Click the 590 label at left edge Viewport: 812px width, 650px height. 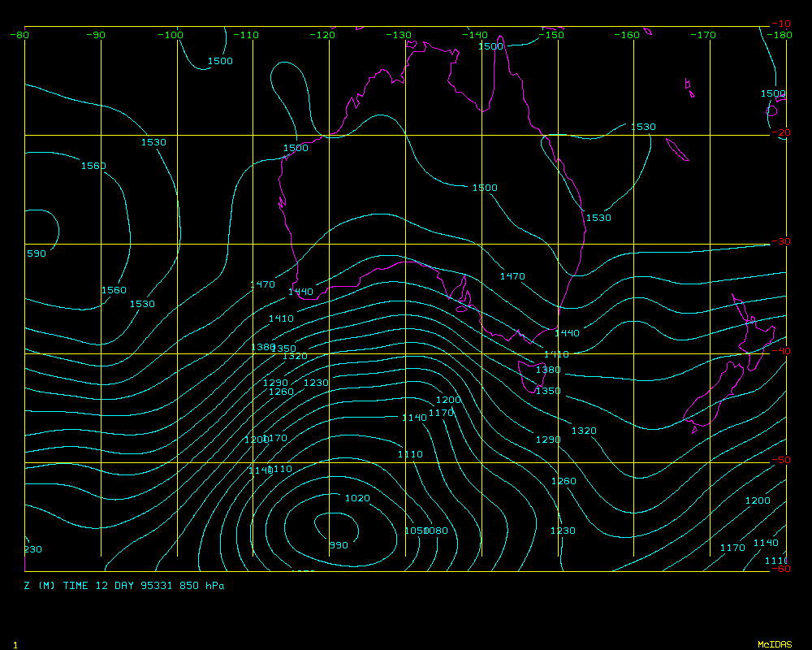(x=36, y=253)
